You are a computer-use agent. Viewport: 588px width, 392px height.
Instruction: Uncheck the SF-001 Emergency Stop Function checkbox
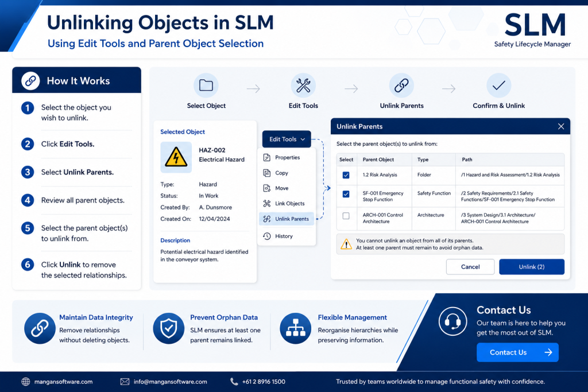[x=346, y=194]
